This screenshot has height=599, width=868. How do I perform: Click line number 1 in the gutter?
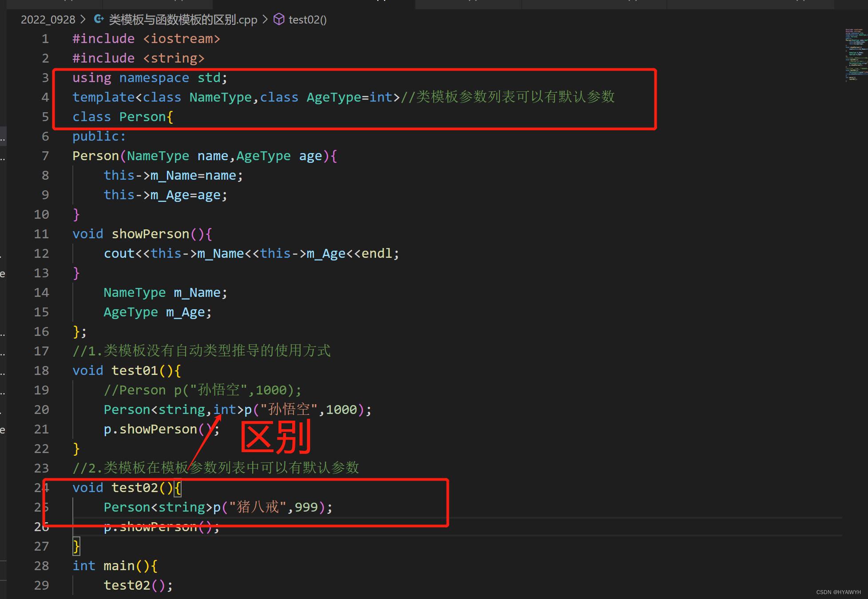point(45,39)
